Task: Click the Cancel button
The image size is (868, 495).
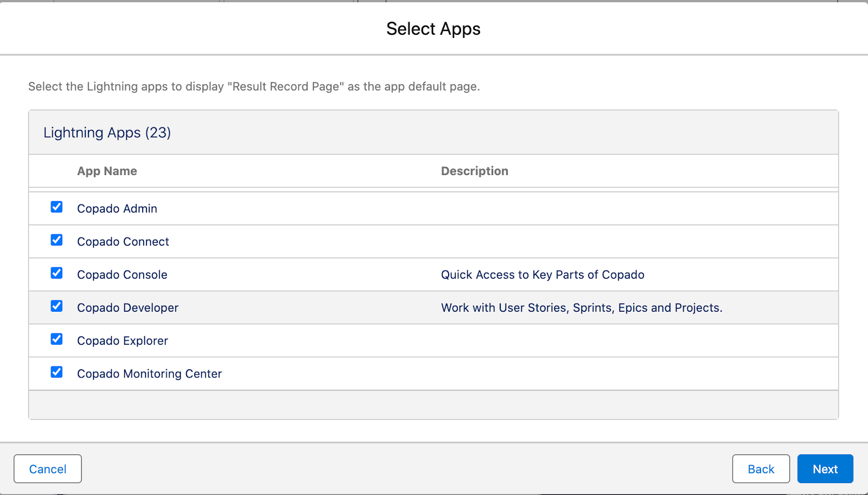Action: (x=48, y=469)
